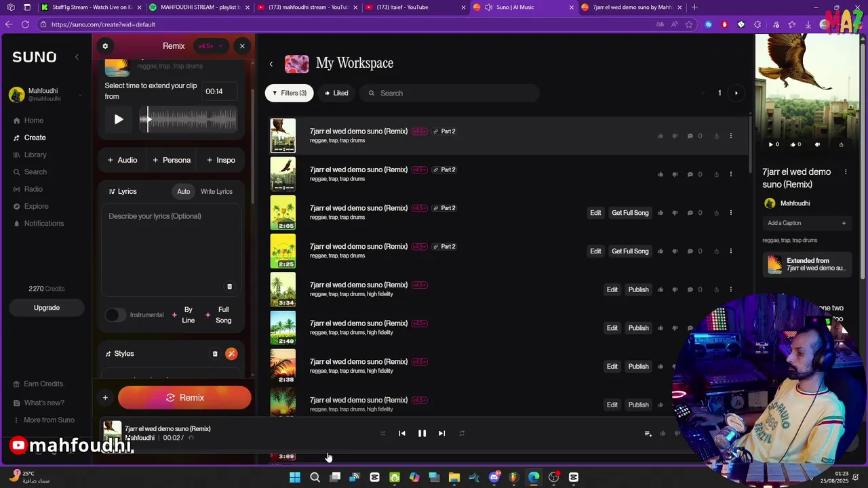Toggle repeat in the player bar

[x=462, y=433]
